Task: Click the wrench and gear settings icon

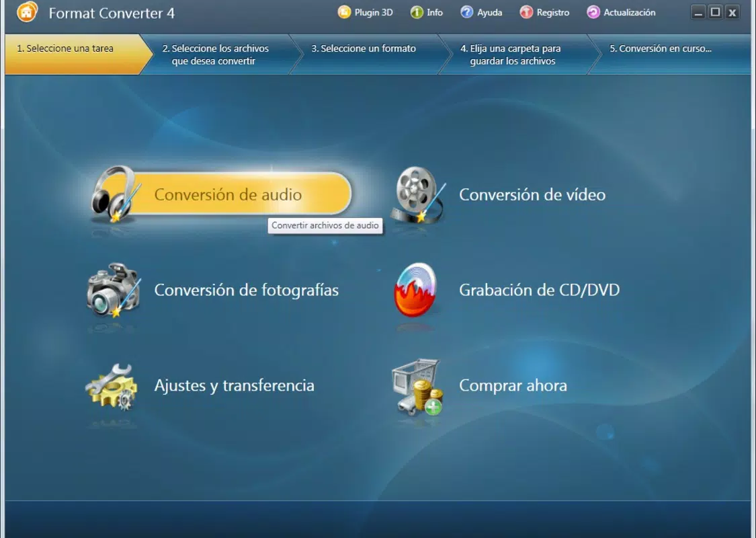Action: tap(112, 387)
